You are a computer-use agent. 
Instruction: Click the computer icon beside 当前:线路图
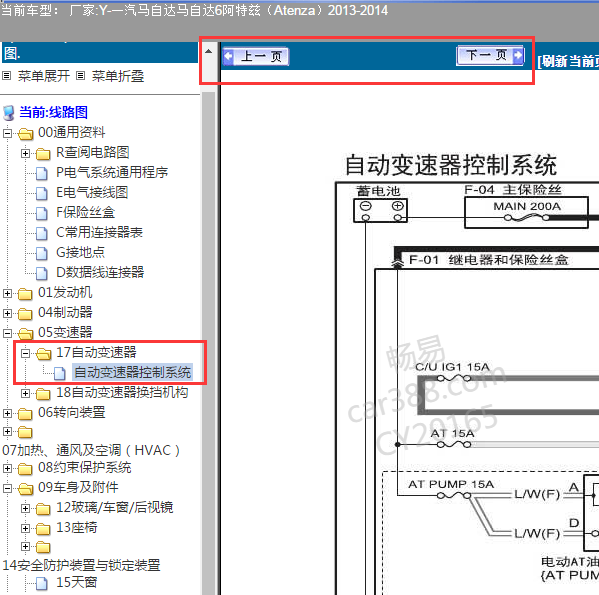coord(9,113)
